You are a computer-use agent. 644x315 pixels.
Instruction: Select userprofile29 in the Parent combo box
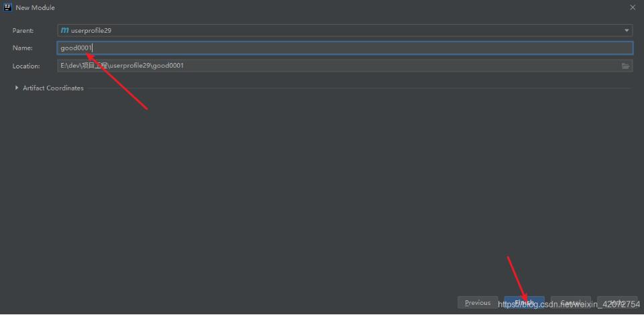(345, 30)
